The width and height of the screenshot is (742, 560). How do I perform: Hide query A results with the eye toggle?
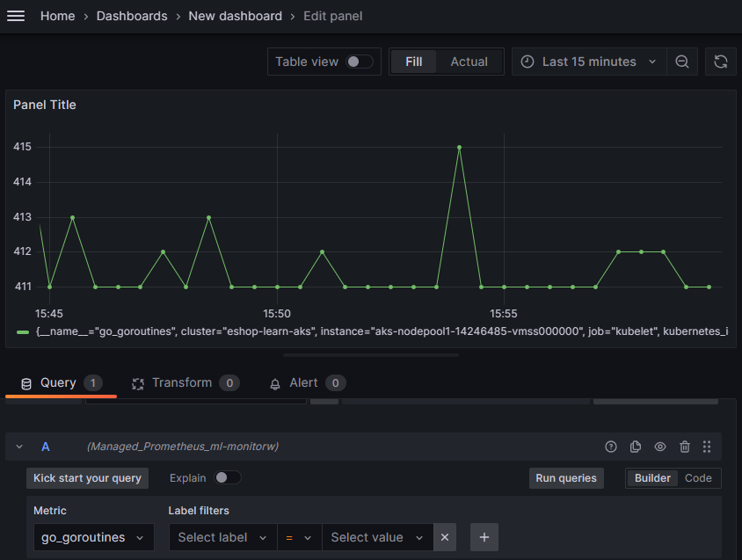click(x=660, y=447)
